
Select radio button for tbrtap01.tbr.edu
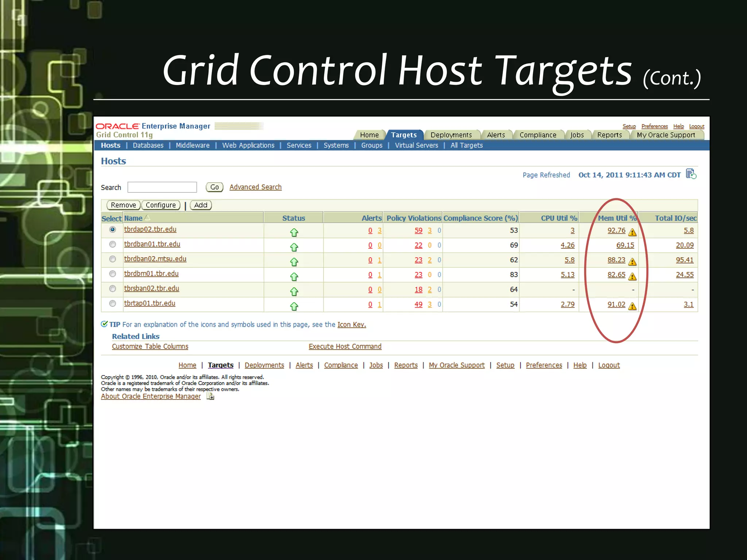pos(112,303)
